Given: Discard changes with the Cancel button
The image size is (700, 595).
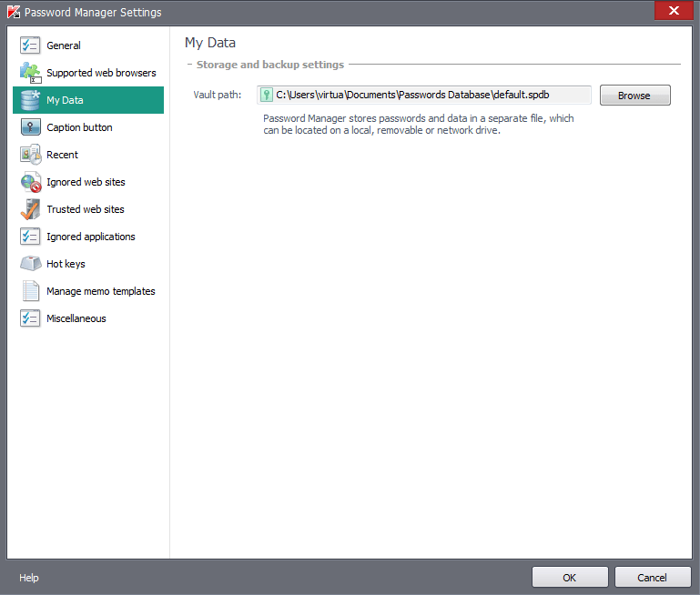Looking at the screenshot, I should coord(653,577).
